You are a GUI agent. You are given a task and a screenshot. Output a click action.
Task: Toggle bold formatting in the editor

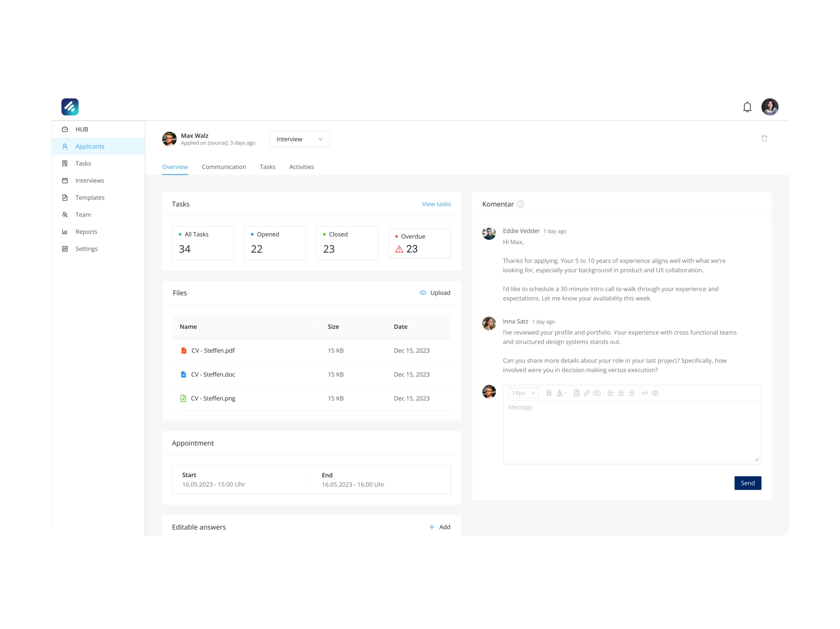tap(549, 393)
